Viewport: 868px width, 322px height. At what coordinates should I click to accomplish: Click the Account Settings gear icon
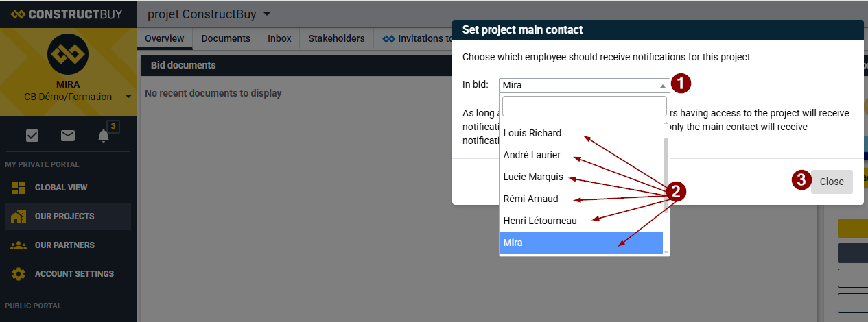pyautogui.click(x=19, y=274)
